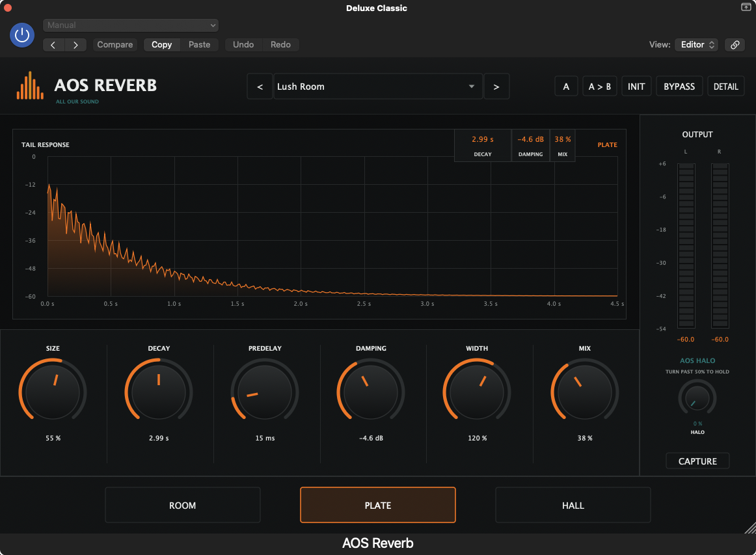Viewport: 756px width, 555px height.
Task: Click the MIX knob
Action: (x=584, y=392)
